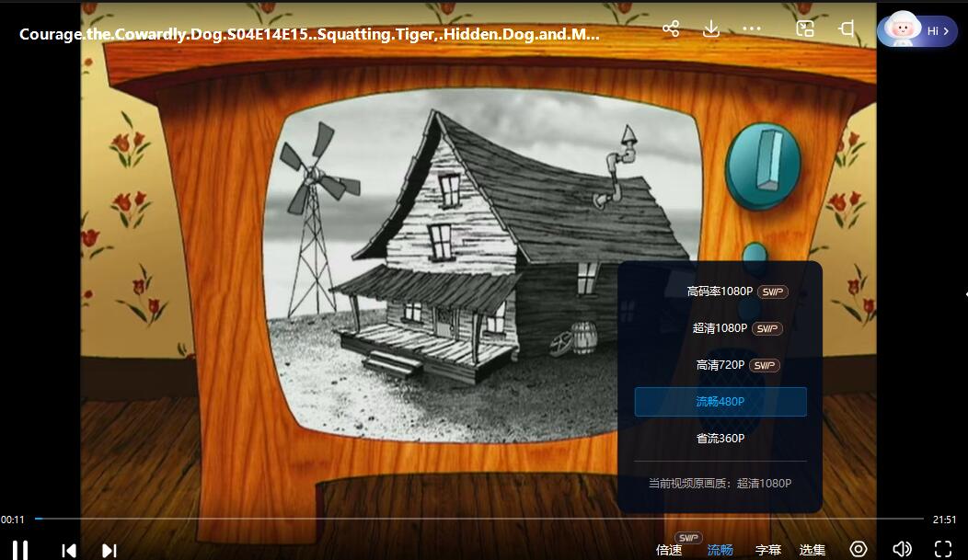Open the 字幕 subtitle menu
968x560 pixels.
768,550
